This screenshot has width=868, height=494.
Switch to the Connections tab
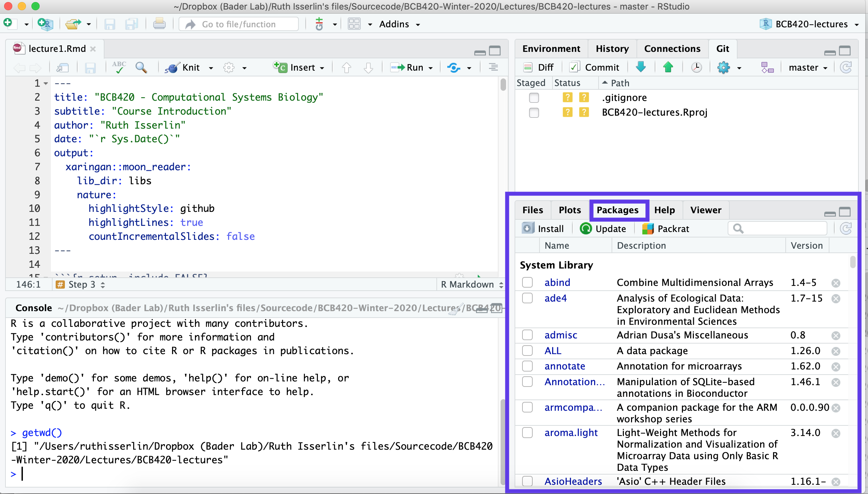coord(672,49)
